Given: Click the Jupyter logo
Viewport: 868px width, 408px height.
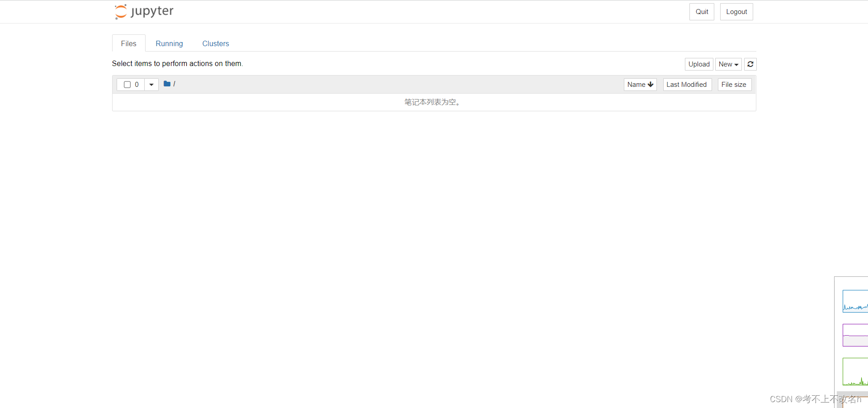Looking at the screenshot, I should (143, 11).
